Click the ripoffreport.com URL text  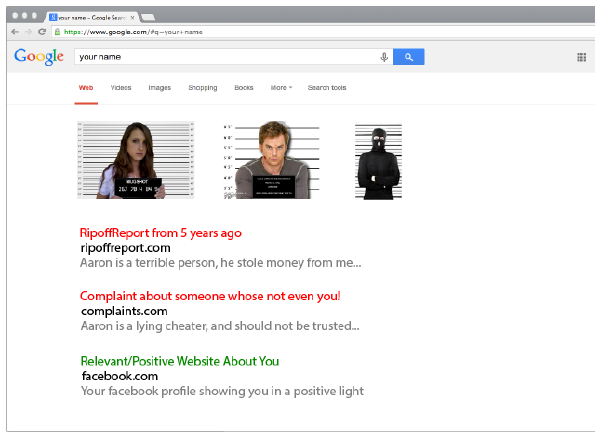pyautogui.click(x=126, y=248)
